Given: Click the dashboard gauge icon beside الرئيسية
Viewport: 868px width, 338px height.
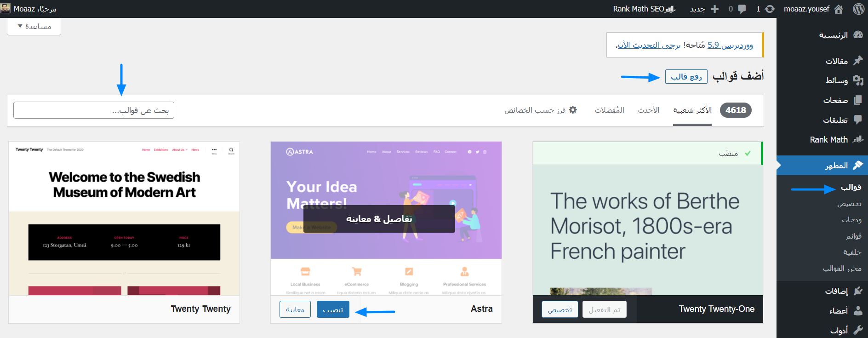Looking at the screenshot, I should tap(858, 35).
